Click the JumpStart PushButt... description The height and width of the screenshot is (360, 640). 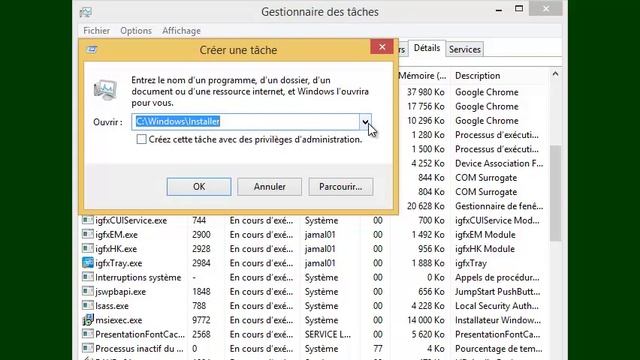click(x=497, y=291)
